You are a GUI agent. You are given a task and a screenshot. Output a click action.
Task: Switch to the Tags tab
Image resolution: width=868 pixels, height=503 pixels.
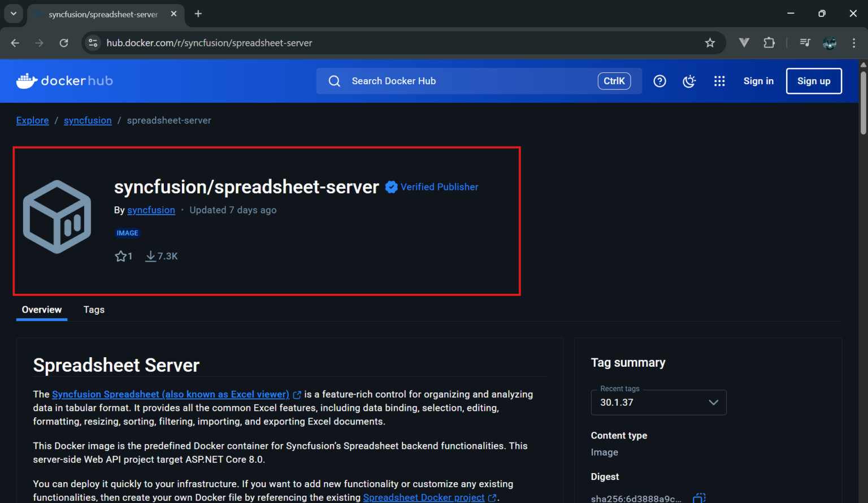pos(93,310)
